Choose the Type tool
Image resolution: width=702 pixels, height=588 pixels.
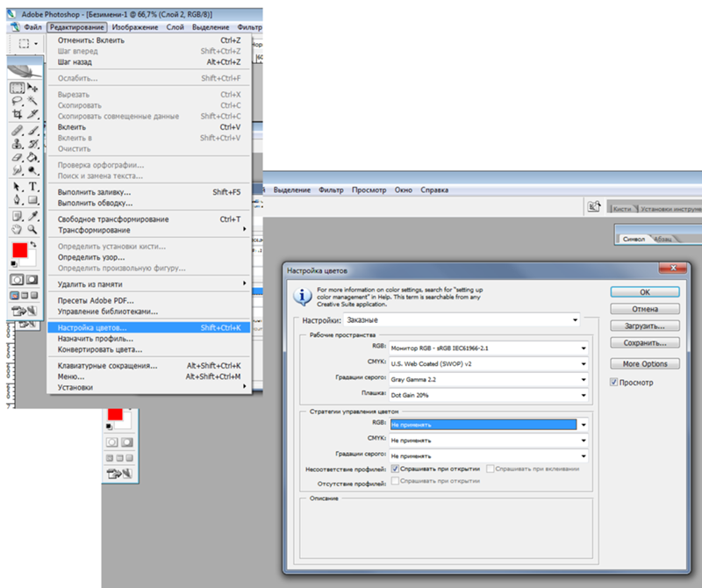pos(32,186)
